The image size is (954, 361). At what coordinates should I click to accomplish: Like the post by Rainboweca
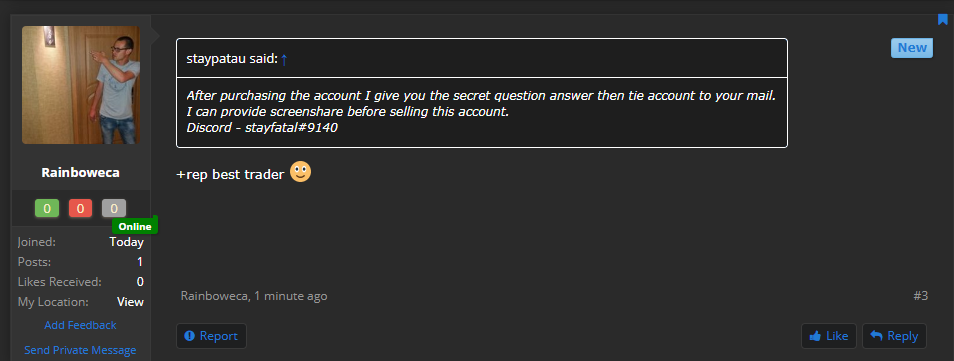click(x=829, y=336)
